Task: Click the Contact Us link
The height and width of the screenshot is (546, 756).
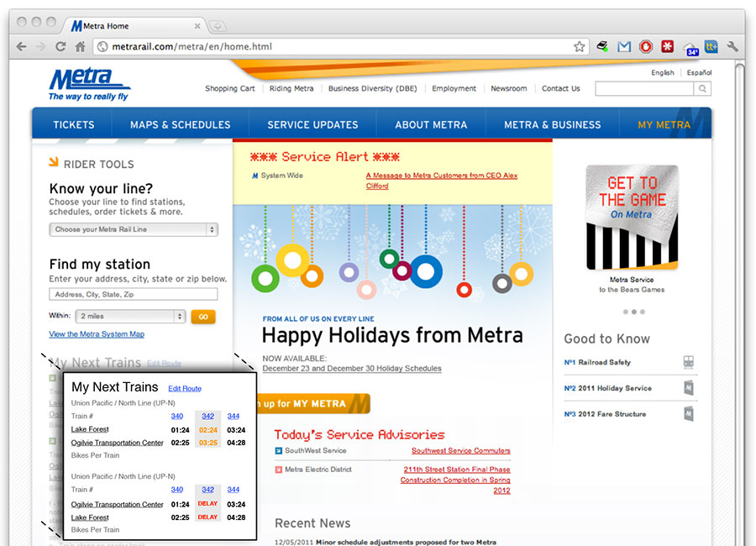Action: [x=561, y=89]
